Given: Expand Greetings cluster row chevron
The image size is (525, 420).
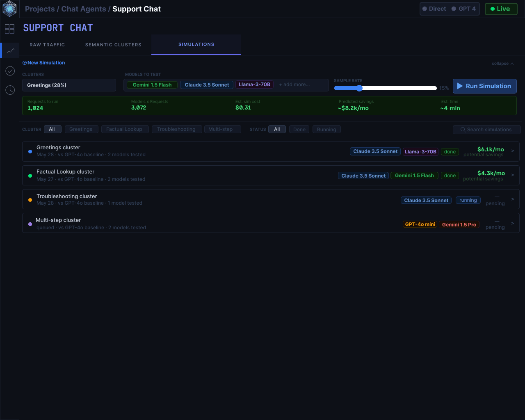Looking at the screenshot, I should pos(513,151).
